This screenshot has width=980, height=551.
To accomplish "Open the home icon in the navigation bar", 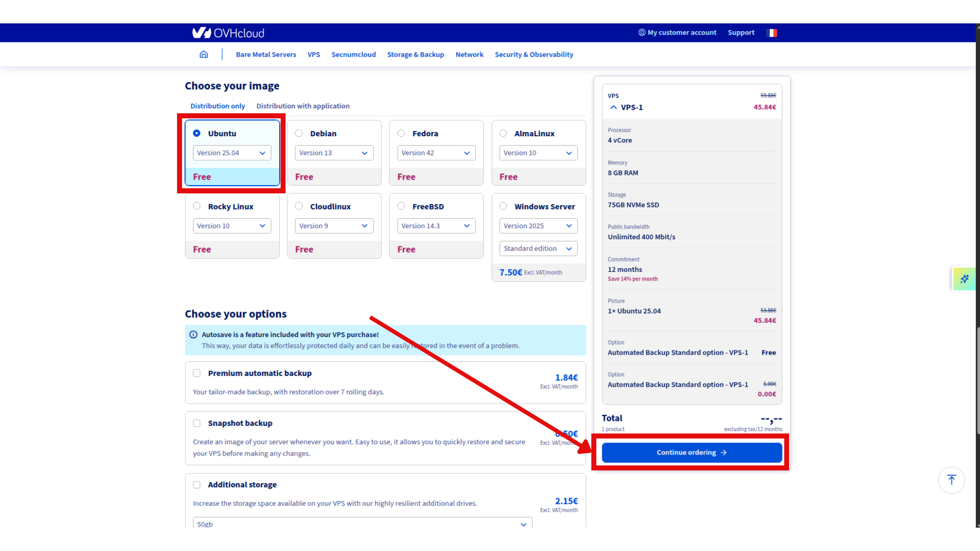I will [204, 54].
